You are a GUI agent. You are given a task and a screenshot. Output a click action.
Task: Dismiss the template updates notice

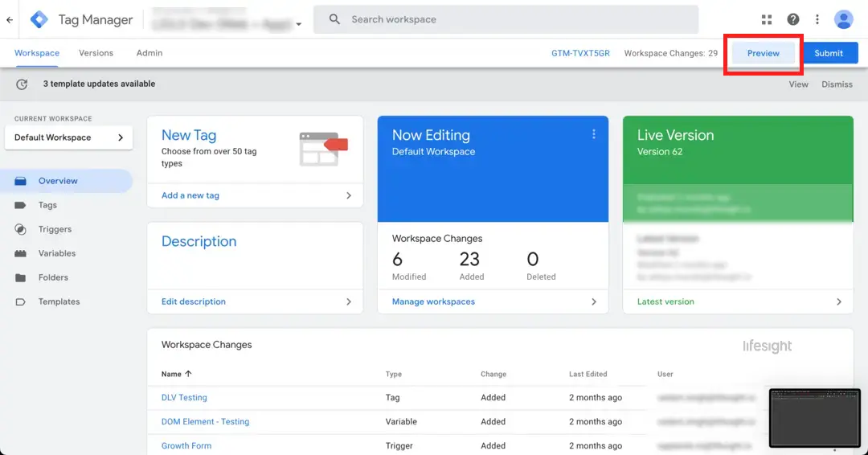tap(837, 84)
